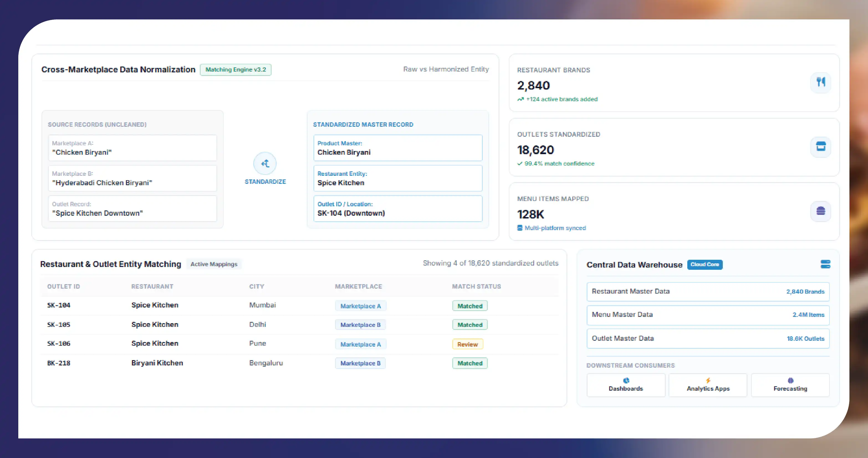Click the 128K Menu Items Mapped value

[531, 214]
